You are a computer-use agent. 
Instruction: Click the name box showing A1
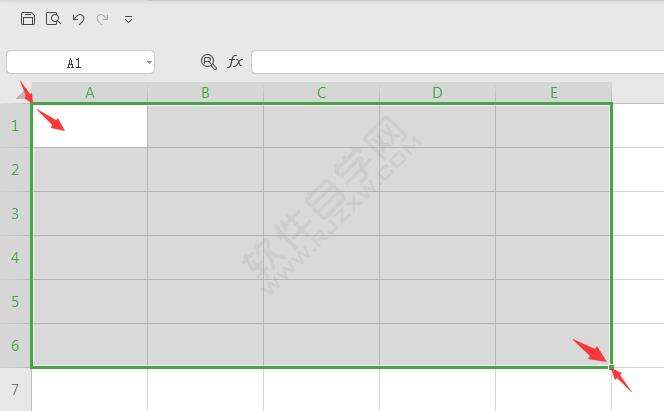[x=80, y=62]
